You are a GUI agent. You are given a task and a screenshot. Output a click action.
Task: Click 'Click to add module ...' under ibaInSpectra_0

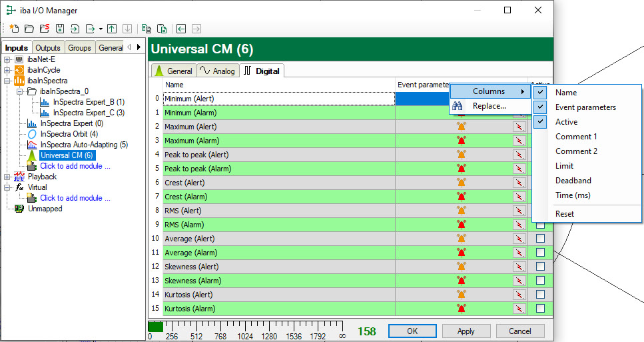75,166
